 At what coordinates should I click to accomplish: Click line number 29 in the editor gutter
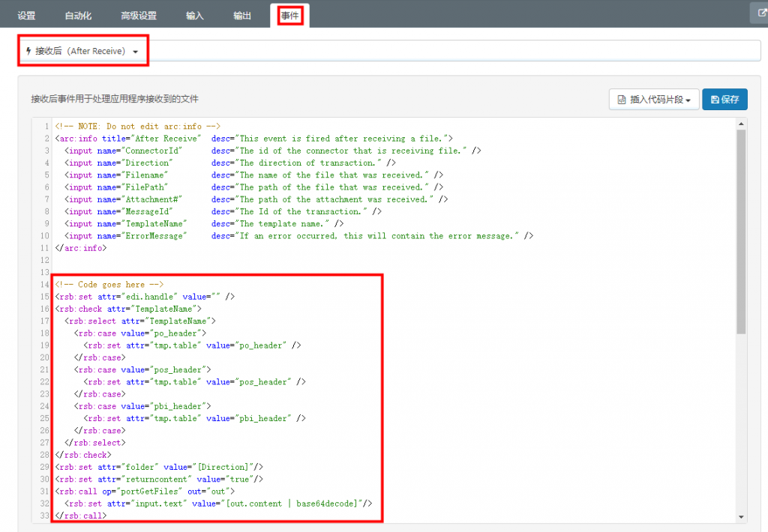click(x=44, y=467)
